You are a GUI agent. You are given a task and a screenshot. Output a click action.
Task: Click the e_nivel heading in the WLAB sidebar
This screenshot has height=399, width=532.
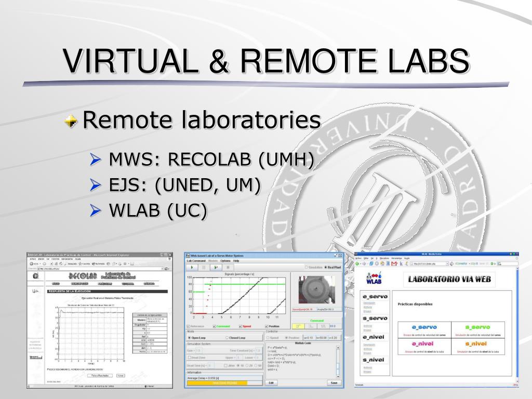coord(374,337)
